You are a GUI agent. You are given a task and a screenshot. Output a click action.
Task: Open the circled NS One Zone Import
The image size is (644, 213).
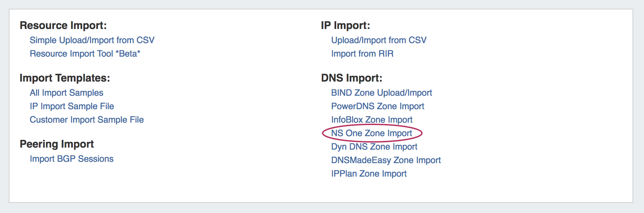371,133
